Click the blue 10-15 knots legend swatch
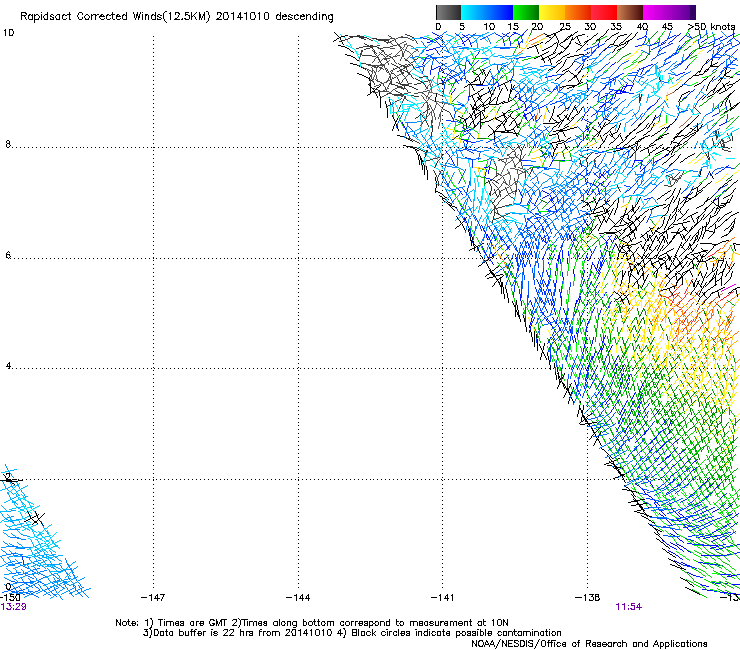The height and width of the screenshot is (650, 740). (500, 12)
